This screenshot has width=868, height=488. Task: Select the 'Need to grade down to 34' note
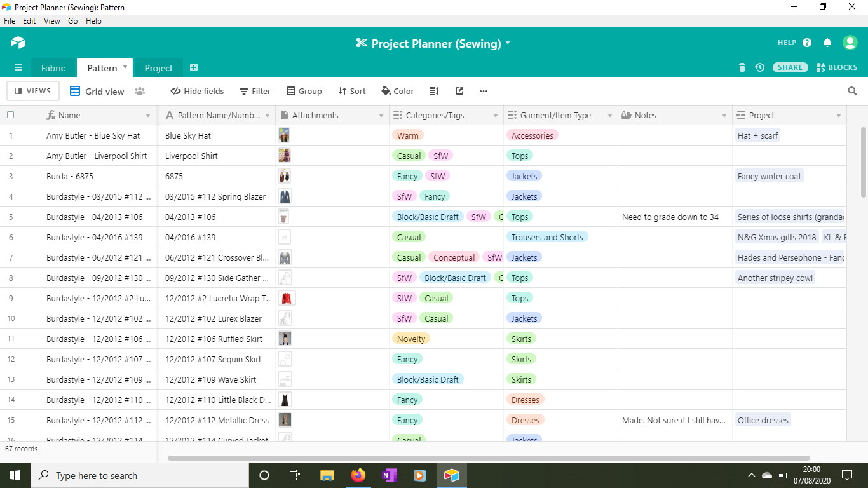pyautogui.click(x=670, y=217)
